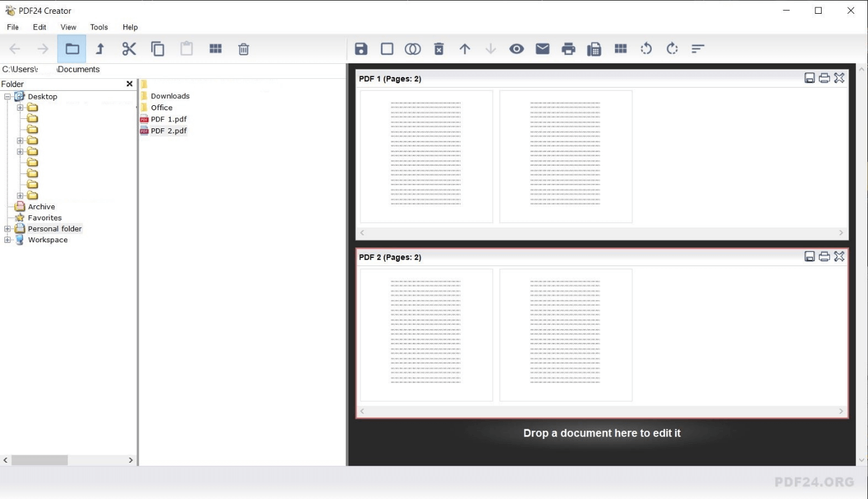Cut selected file with scissors icon

[129, 49]
